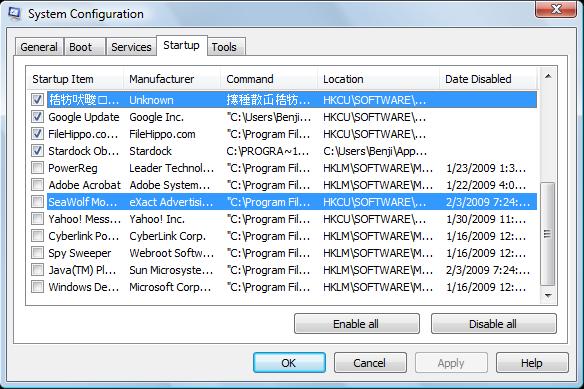Click the C:\Users\Benji\App... location cell
Image resolution: width=584 pixels, height=389 pixels.
click(x=375, y=151)
